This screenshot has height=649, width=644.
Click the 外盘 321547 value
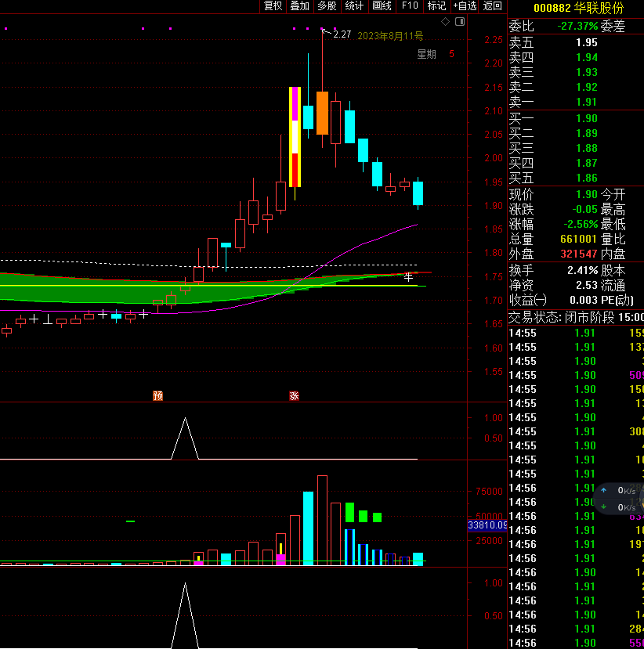pos(578,254)
